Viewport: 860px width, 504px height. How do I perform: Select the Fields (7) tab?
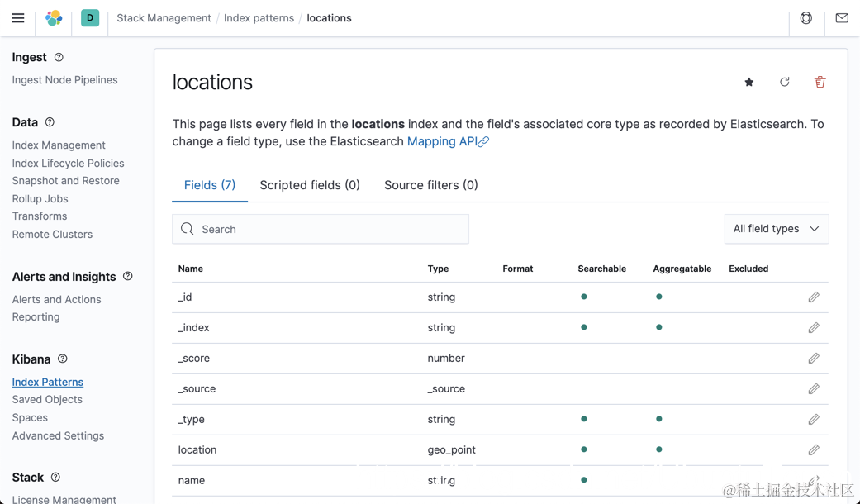pyautogui.click(x=210, y=185)
